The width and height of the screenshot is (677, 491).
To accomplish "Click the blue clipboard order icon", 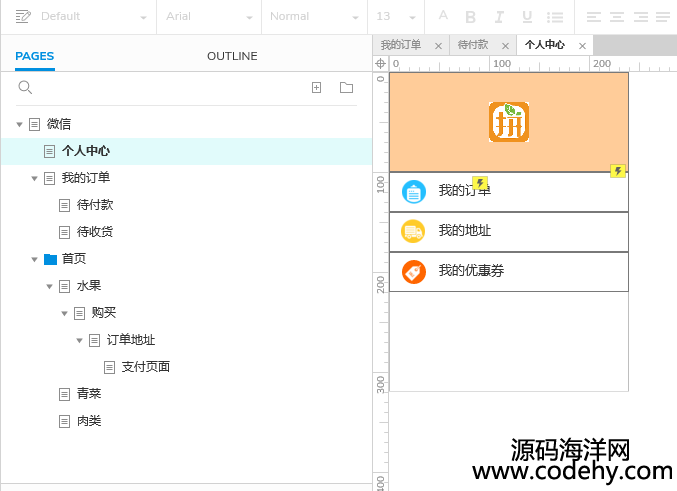I will point(414,192).
